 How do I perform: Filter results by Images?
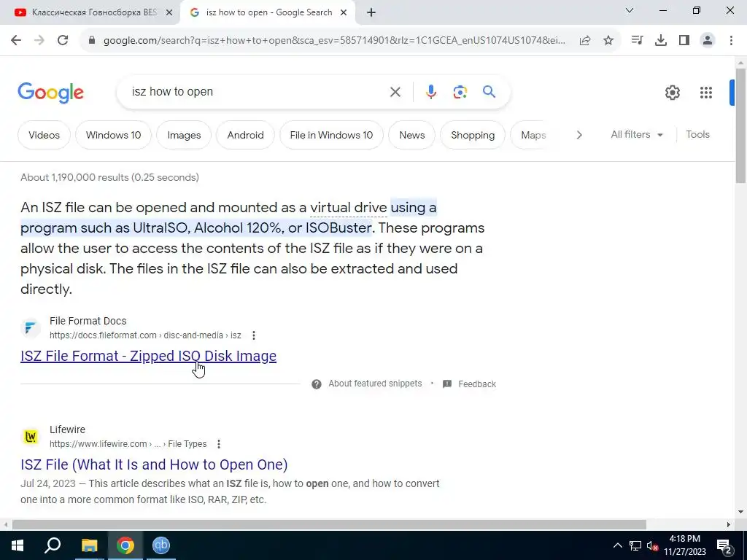[x=184, y=135]
